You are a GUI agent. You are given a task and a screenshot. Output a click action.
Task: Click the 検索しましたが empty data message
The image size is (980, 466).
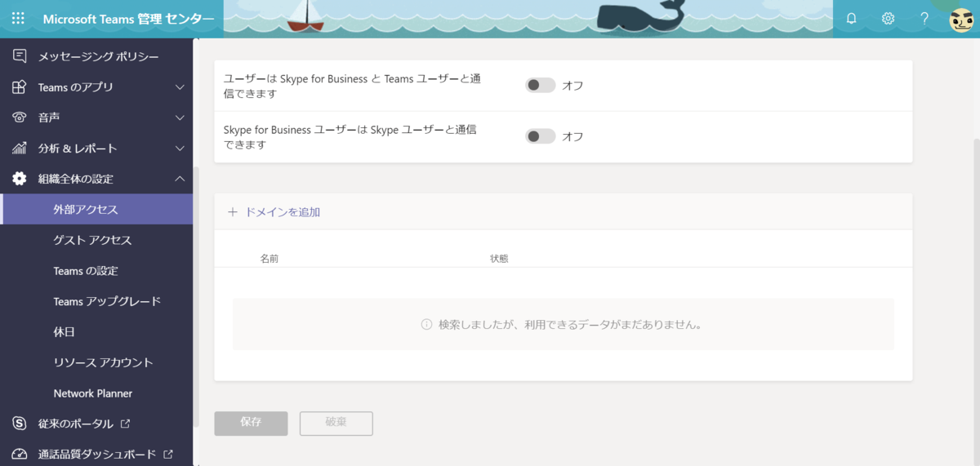click(x=570, y=324)
